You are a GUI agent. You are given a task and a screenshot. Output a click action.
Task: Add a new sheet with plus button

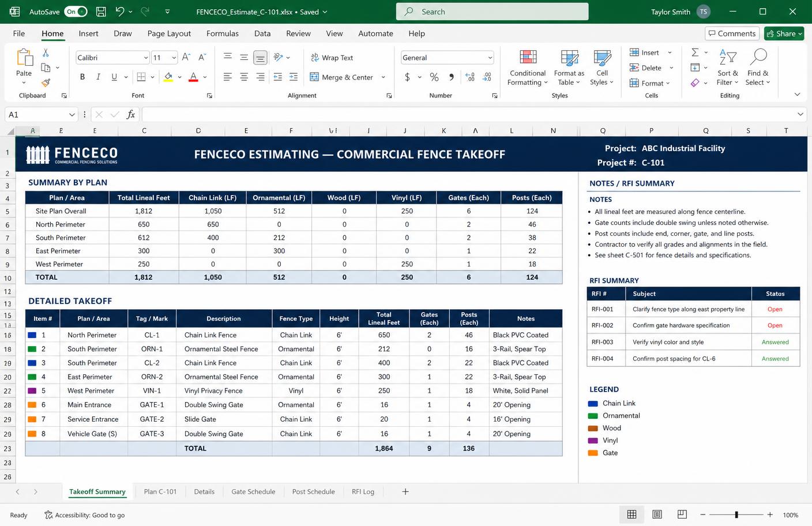[x=405, y=491]
